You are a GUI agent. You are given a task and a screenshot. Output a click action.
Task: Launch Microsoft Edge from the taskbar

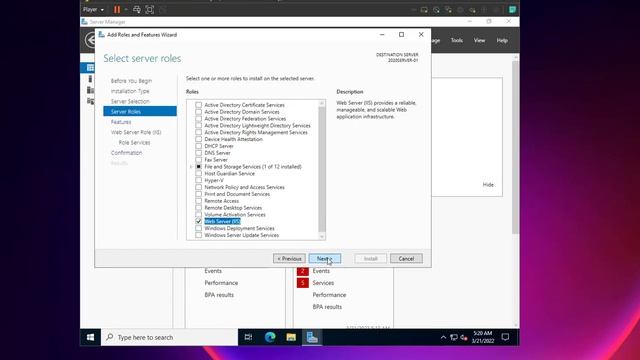pos(270,337)
